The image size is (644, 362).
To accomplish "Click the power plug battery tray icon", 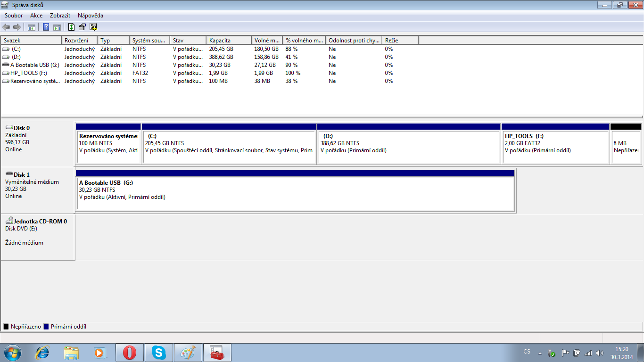I will [x=576, y=353].
